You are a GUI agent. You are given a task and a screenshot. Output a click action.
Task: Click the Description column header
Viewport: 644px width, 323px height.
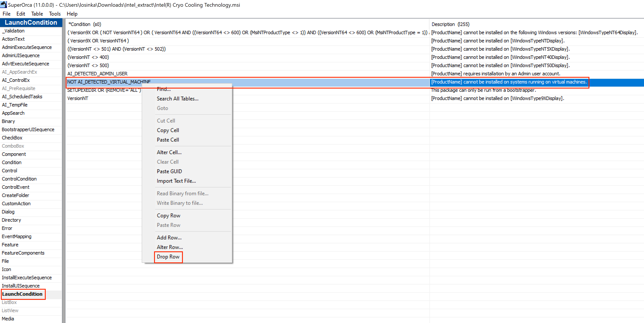coord(450,24)
